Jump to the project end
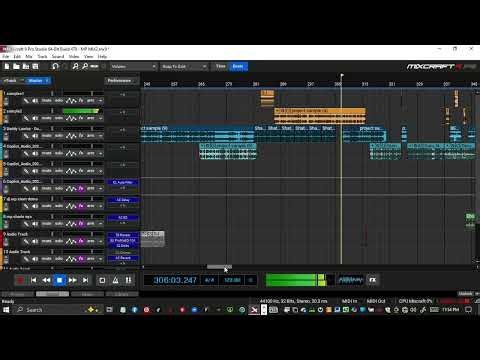 [85, 280]
